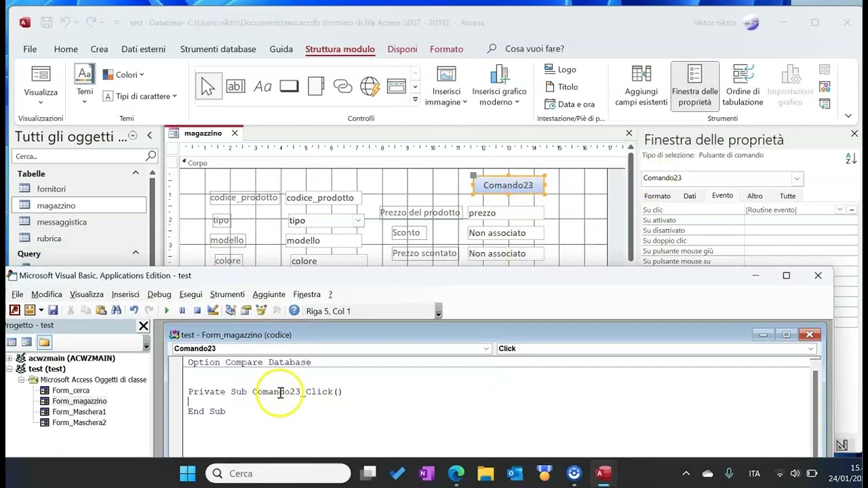Open the Visualizza view button in the ribbon
This screenshot has height=488, width=868.
point(41,85)
